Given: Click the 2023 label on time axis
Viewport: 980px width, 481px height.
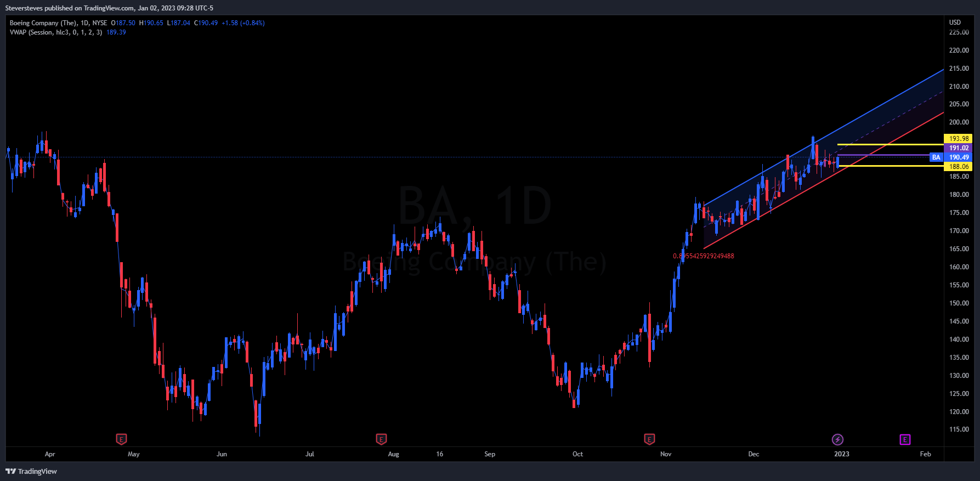Looking at the screenshot, I should (842, 454).
